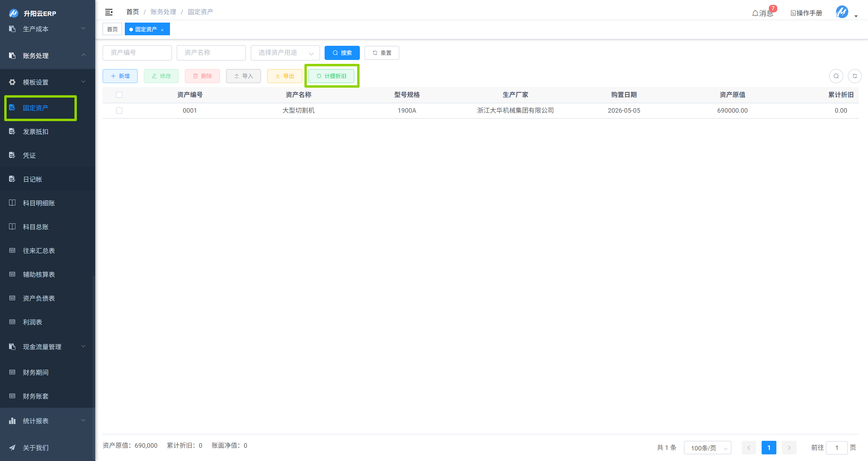Open 财务期间 in the sidebar
The height and width of the screenshot is (461, 868).
click(x=48, y=372)
